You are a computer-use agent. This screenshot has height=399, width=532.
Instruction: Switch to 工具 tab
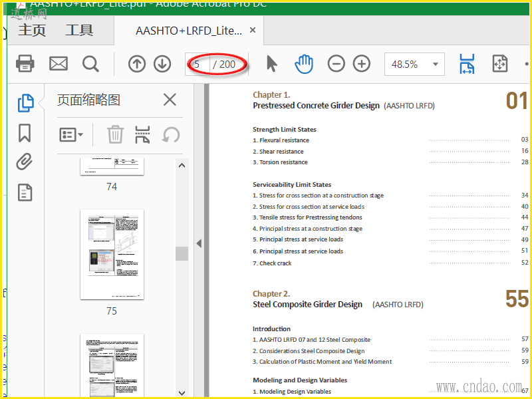point(79,30)
